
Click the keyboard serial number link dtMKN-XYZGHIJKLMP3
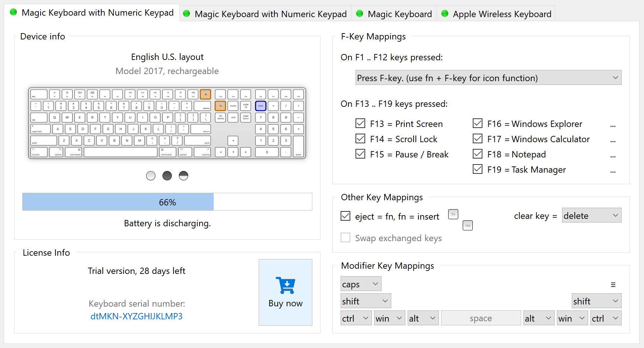pyautogui.click(x=137, y=316)
